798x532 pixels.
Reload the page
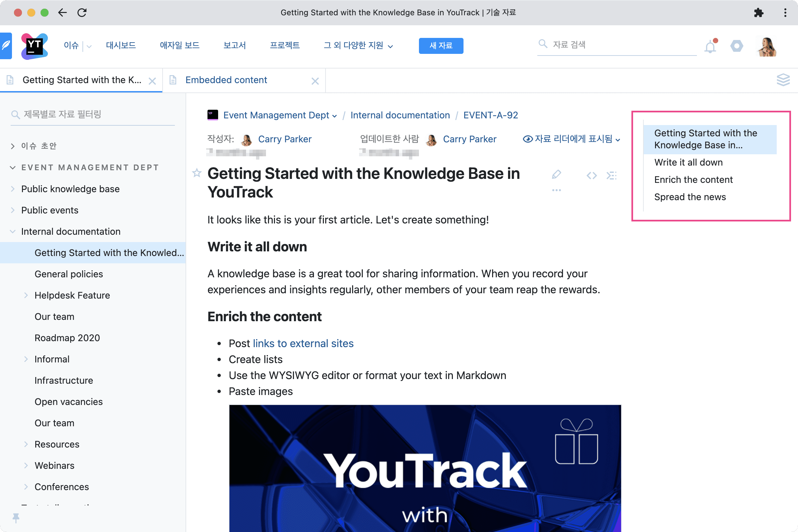[x=82, y=13]
